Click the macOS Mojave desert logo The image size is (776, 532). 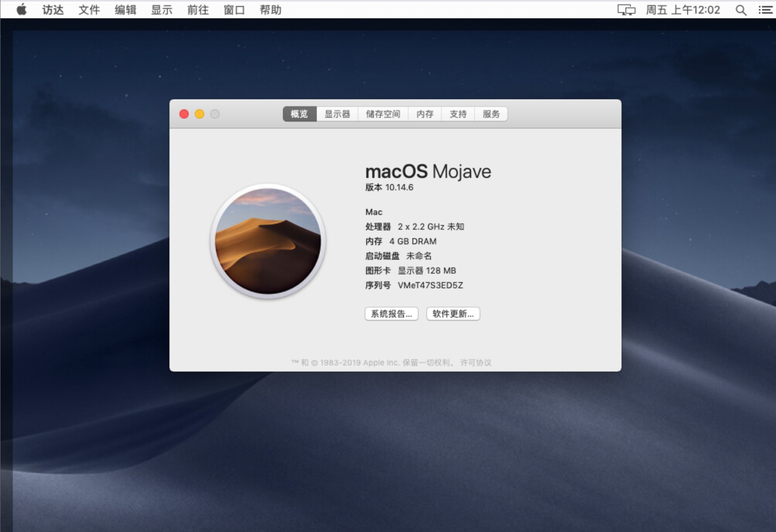click(268, 241)
